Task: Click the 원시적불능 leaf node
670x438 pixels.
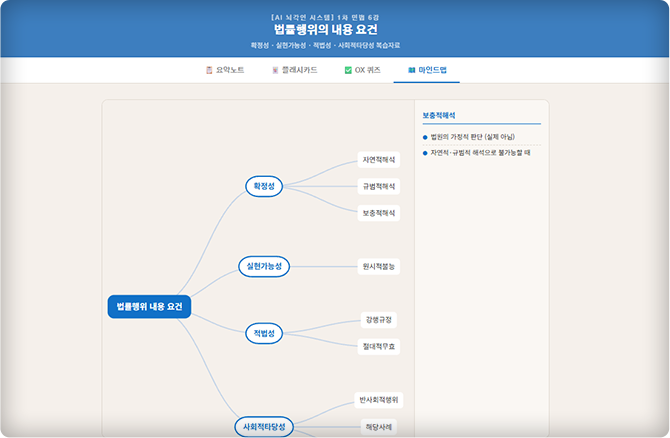Action: pos(379,266)
